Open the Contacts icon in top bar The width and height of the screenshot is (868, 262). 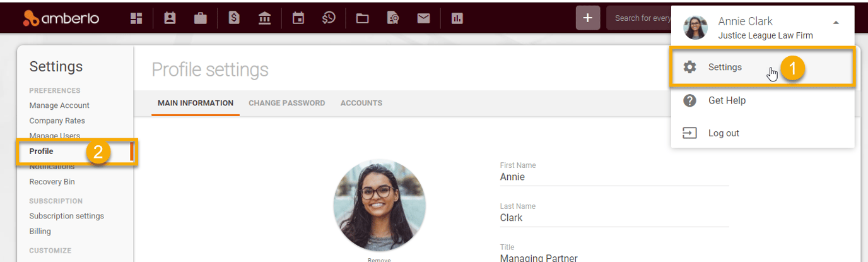[x=170, y=18]
